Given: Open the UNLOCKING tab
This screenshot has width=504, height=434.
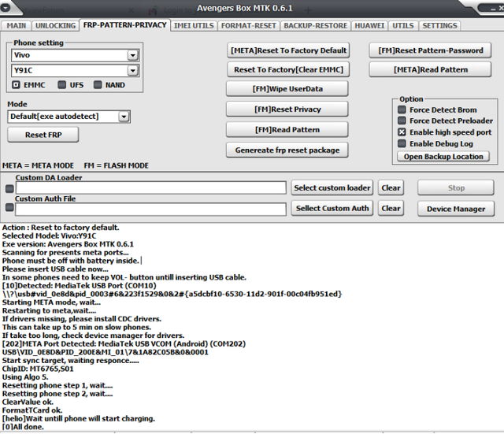Looking at the screenshot, I should tap(55, 26).
